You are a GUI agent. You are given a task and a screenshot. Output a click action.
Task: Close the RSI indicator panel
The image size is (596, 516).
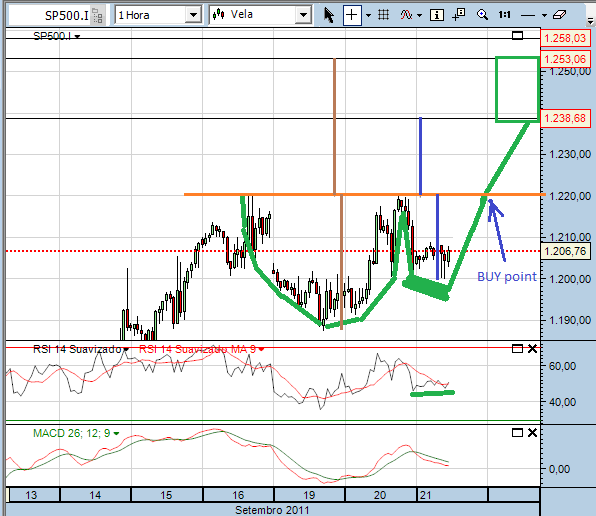(x=532, y=348)
